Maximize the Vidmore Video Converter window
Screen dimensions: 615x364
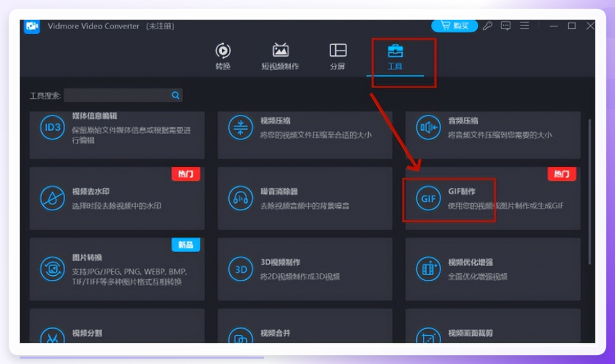point(572,26)
